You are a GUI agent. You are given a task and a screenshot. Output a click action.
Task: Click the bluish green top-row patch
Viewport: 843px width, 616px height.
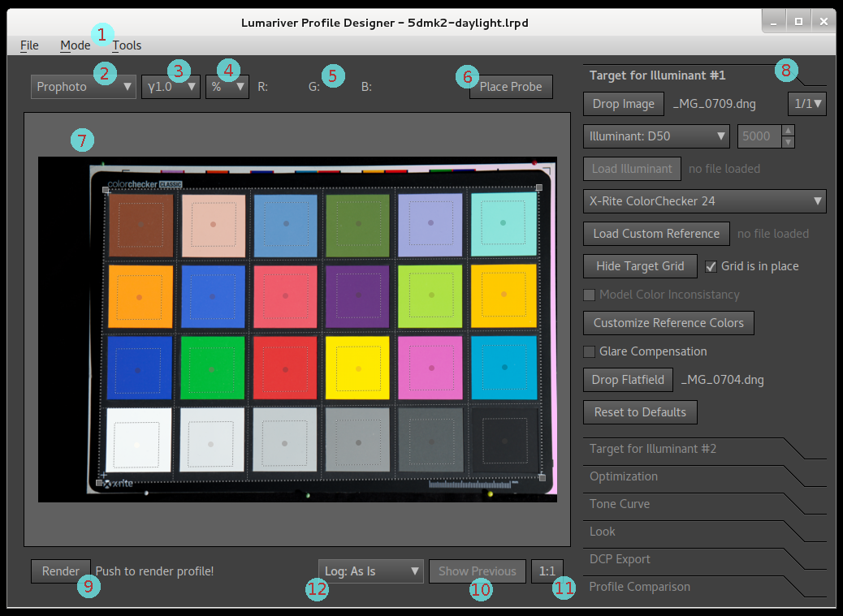click(x=504, y=223)
